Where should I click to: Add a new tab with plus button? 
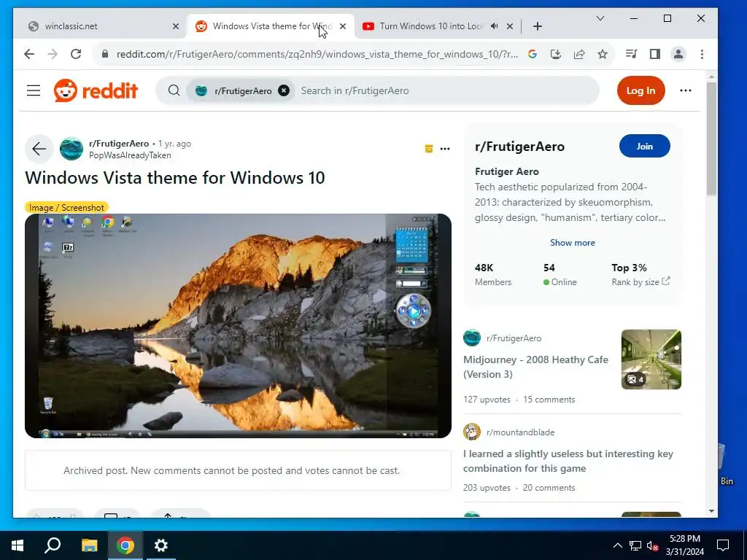click(538, 26)
